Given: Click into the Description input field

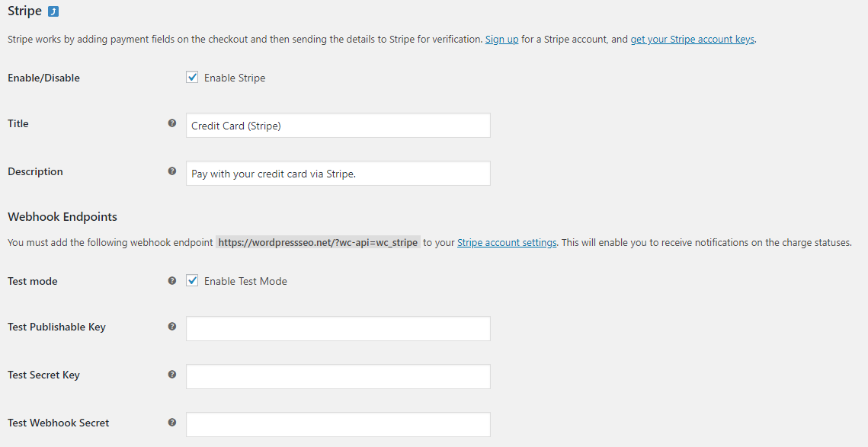Looking at the screenshot, I should [338, 173].
